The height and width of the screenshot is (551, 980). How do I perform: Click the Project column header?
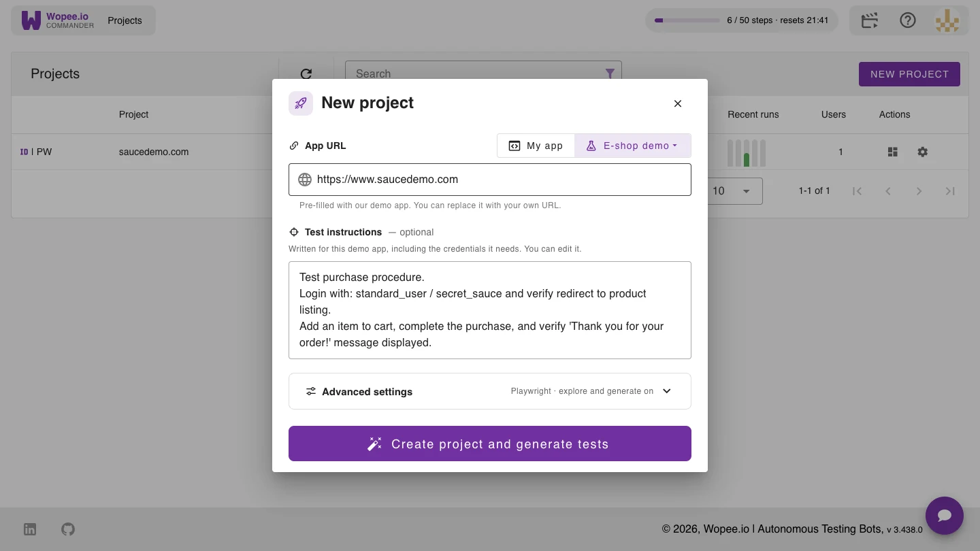click(133, 114)
